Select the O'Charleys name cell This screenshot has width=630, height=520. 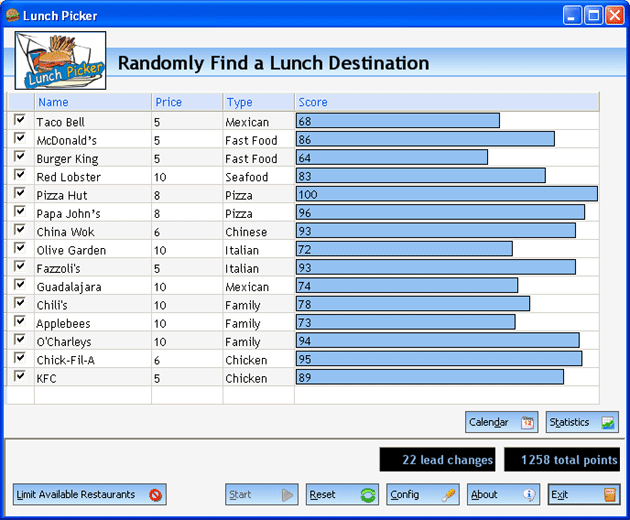click(x=93, y=341)
